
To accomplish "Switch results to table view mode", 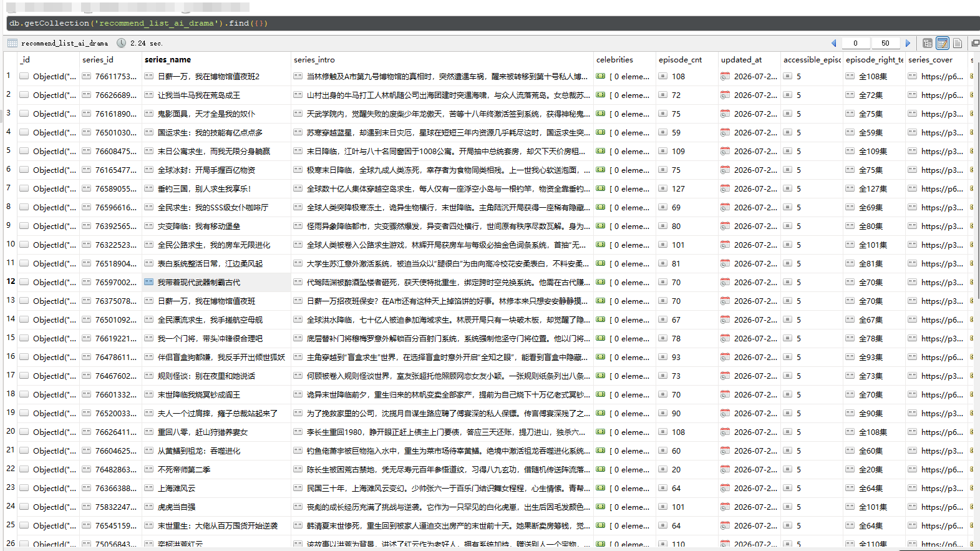I will [x=943, y=43].
